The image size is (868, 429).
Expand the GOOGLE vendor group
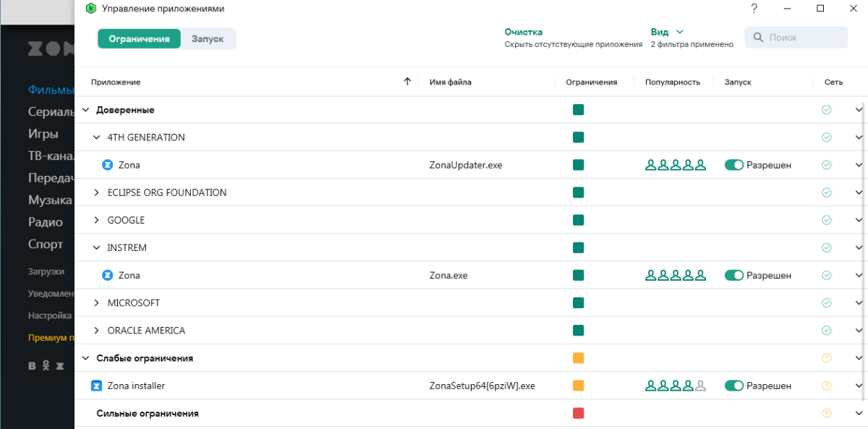(x=97, y=220)
